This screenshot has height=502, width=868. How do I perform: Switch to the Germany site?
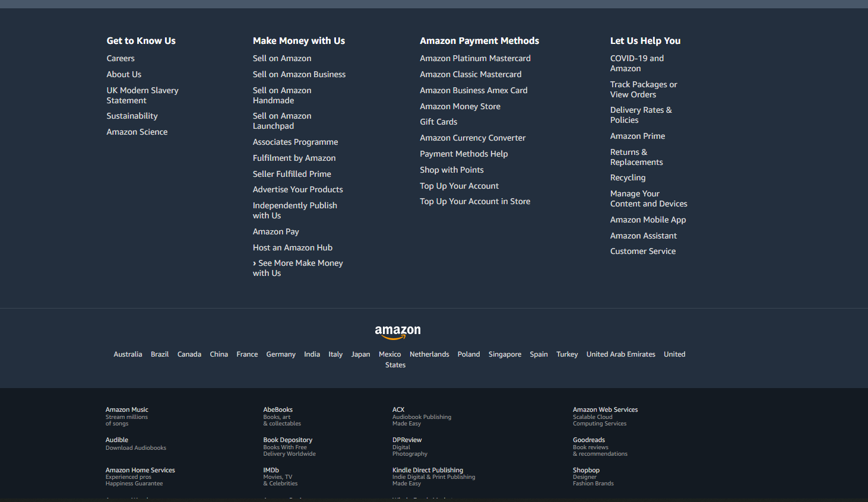pos(281,354)
